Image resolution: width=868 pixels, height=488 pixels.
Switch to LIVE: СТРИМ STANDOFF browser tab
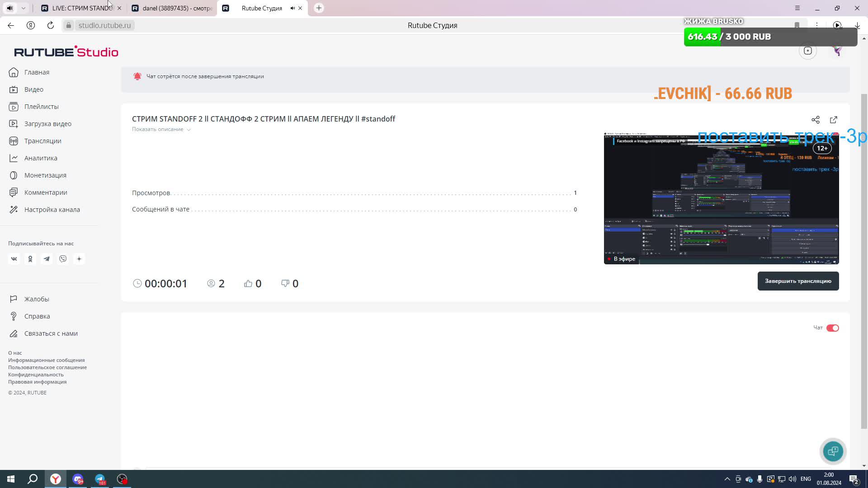coord(81,8)
